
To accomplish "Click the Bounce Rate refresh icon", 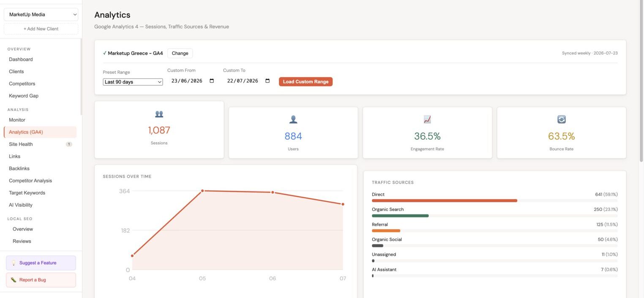I will [x=561, y=120].
